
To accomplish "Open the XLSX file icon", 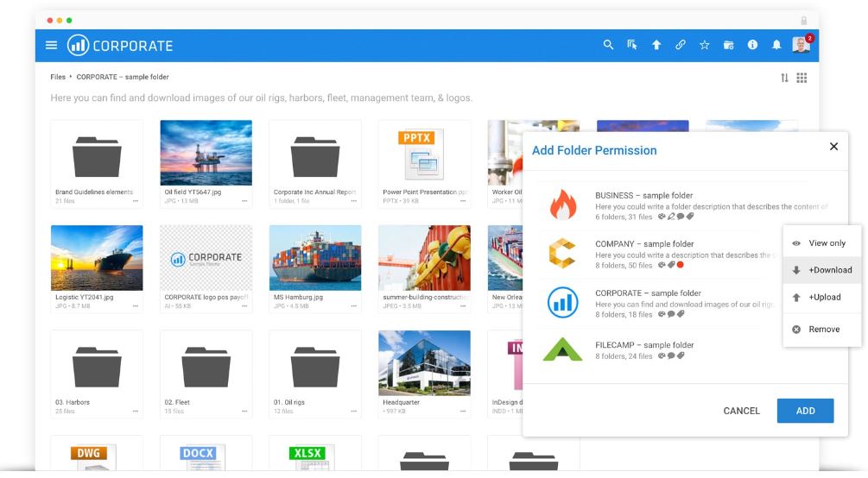I will click(311, 457).
